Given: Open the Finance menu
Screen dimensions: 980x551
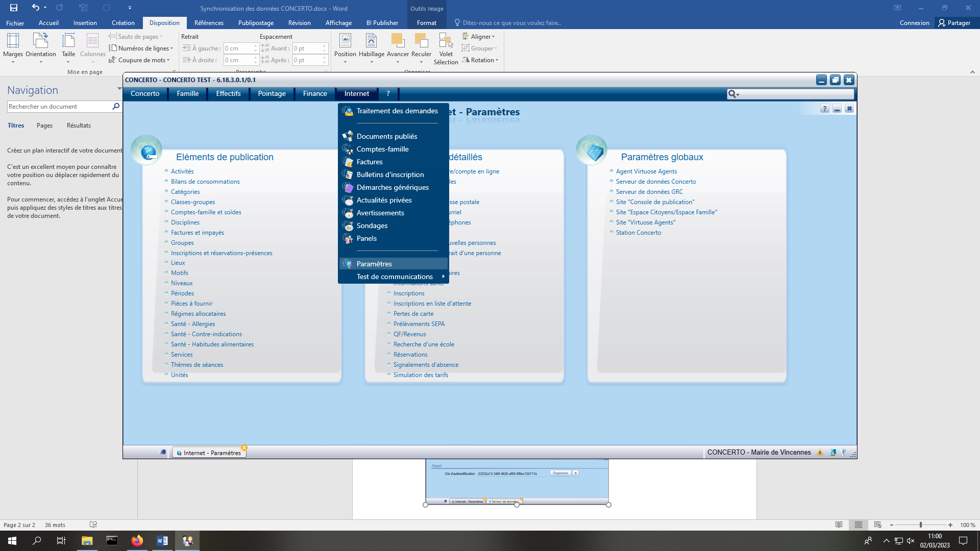Looking at the screenshot, I should (x=315, y=94).
